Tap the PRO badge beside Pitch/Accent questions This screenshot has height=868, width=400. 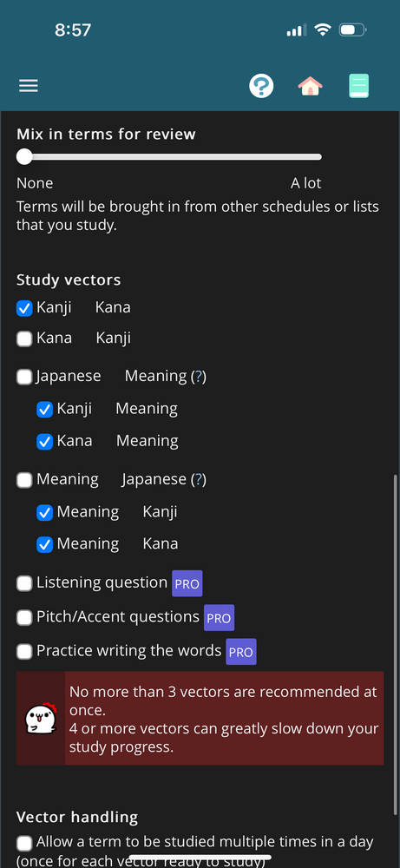pyautogui.click(x=219, y=618)
